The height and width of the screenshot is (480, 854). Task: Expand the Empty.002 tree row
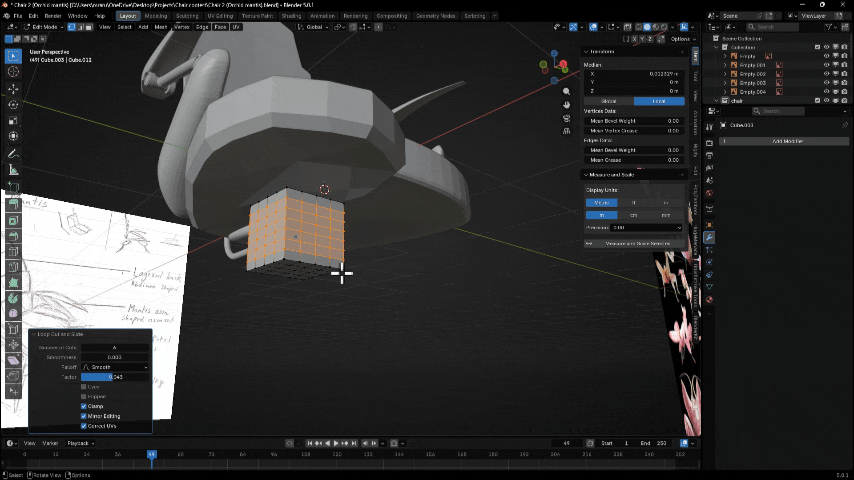tap(725, 74)
